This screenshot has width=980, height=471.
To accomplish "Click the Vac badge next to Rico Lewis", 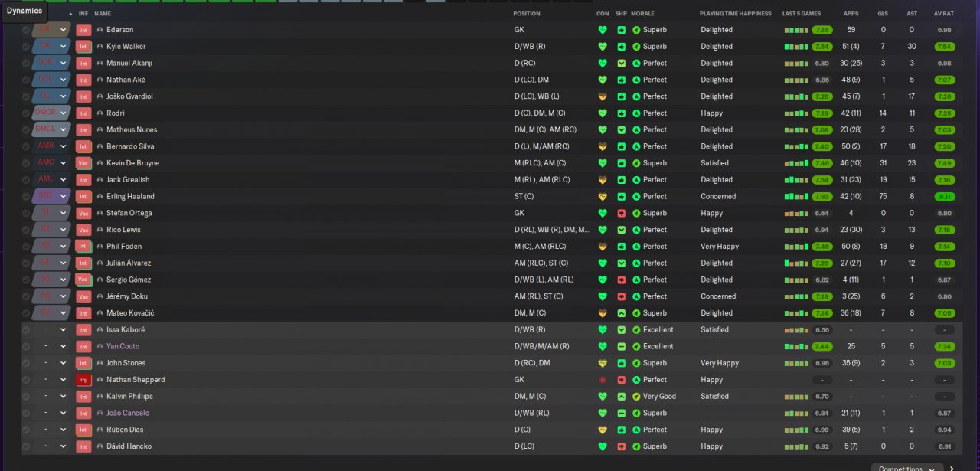I will coord(83,230).
